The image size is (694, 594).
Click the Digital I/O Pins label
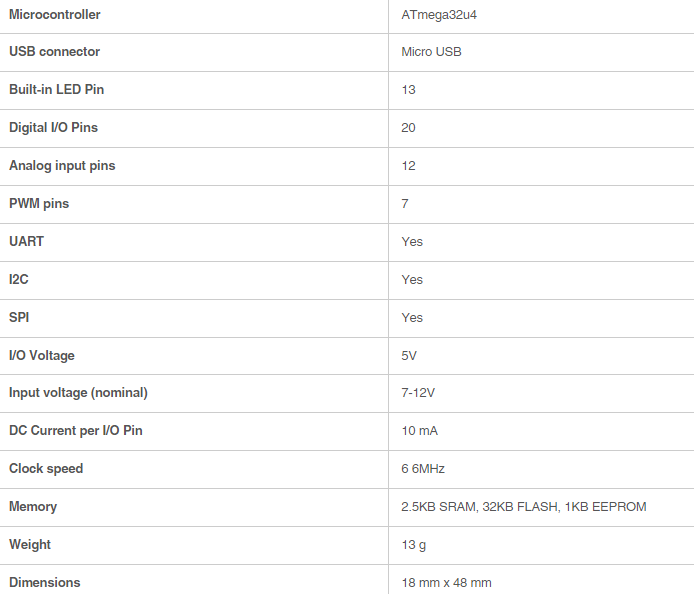click(x=53, y=128)
